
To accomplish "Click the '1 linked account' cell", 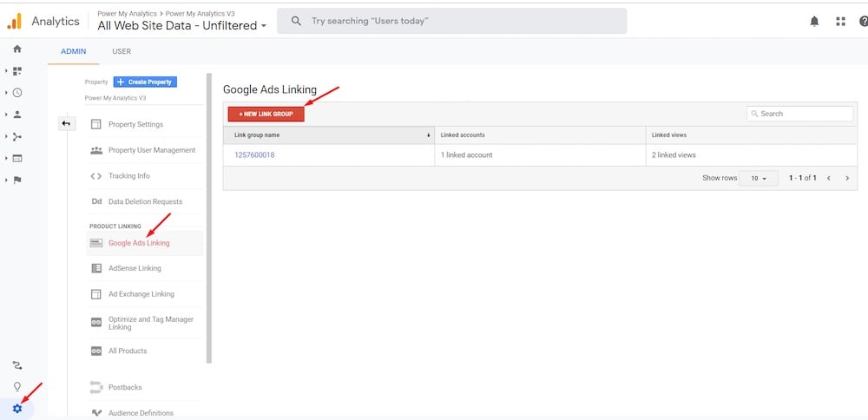I will [x=540, y=155].
